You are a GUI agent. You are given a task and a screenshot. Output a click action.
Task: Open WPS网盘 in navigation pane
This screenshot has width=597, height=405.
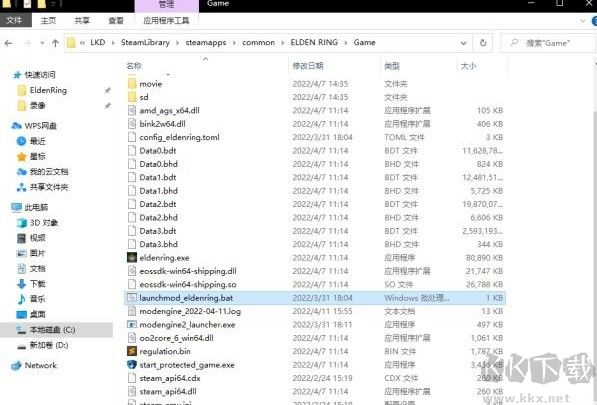pos(40,126)
